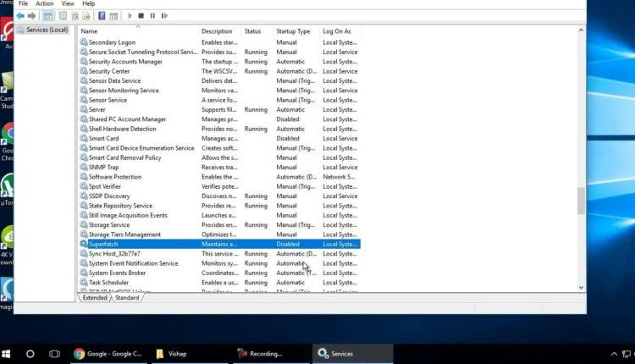This screenshot has width=635, height=364.
Task: Stop service using the stop icon
Action: pos(141,16)
